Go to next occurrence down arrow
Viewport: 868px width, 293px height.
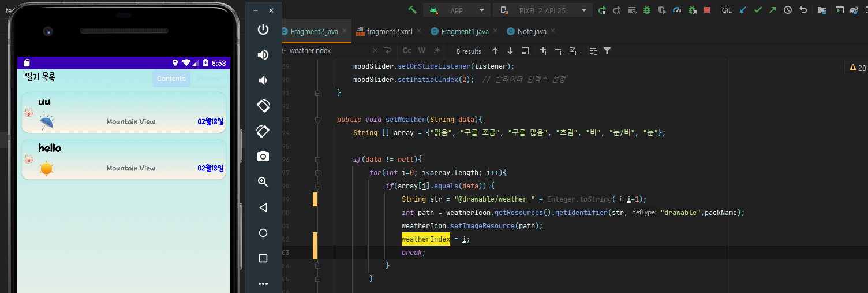[x=510, y=51]
